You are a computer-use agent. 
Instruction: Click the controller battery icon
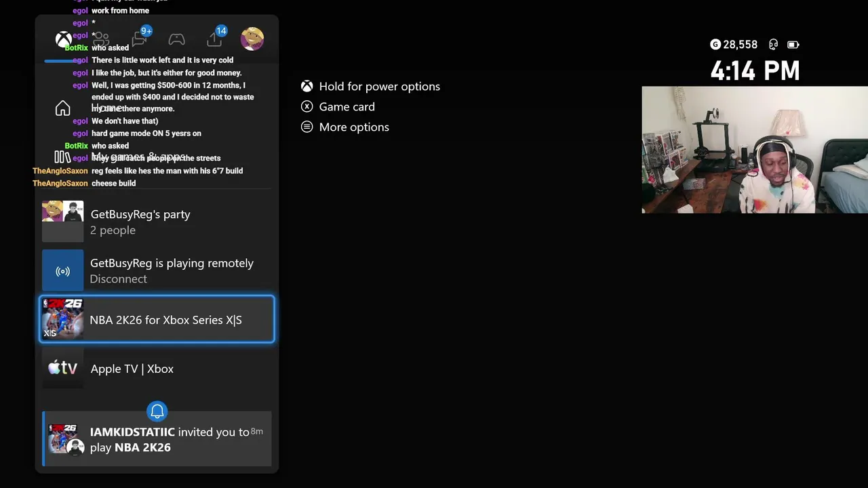pos(793,44)
